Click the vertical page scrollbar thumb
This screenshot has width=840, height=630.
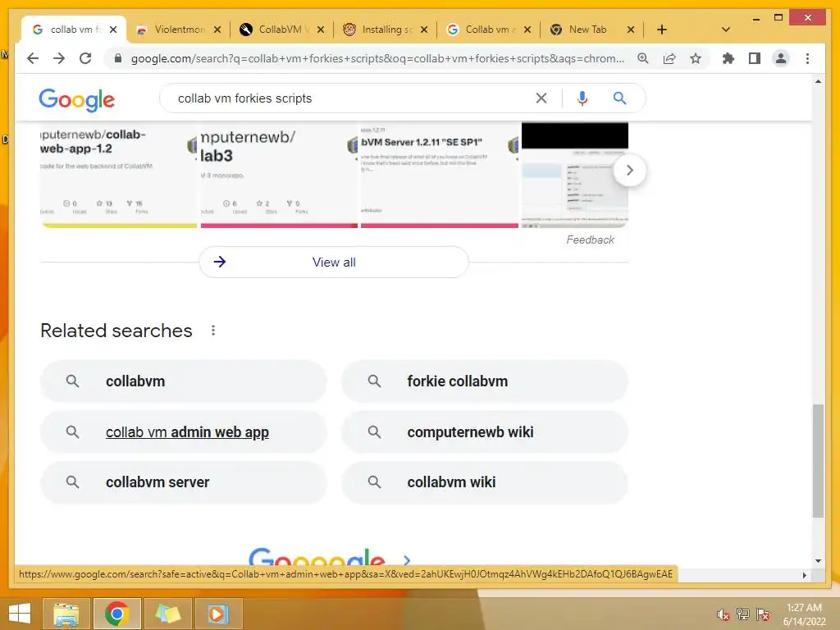pos(818,461)
